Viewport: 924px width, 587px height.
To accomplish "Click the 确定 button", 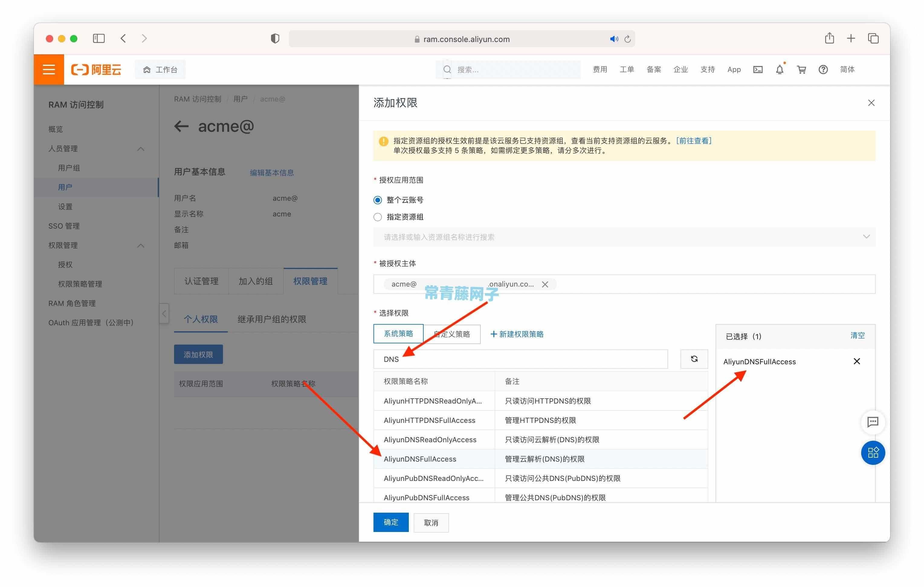I will pos(391,522).
